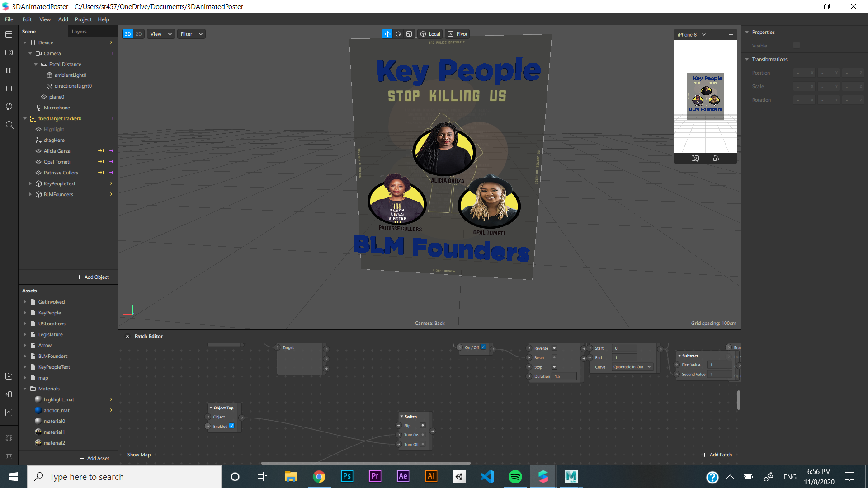Collapse the Device tree node
This screenshot has height=488, width=868.
click(x=25, y=42)
